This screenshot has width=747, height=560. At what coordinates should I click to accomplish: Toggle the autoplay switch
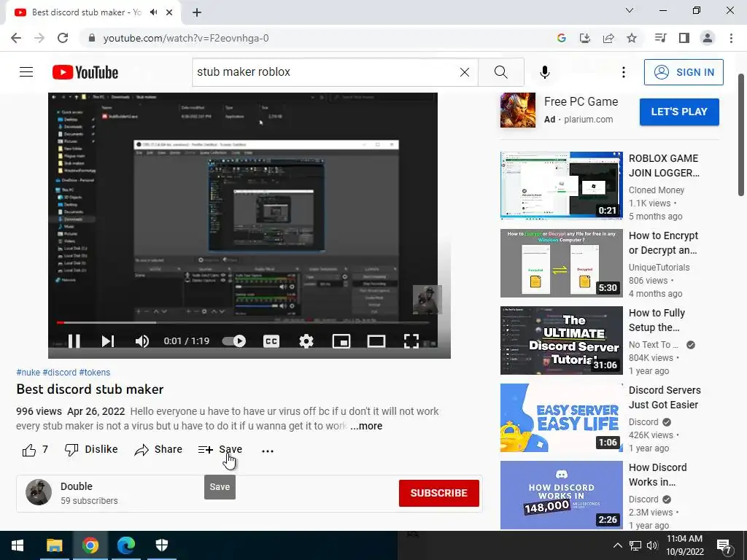click(x=234, y=341)
